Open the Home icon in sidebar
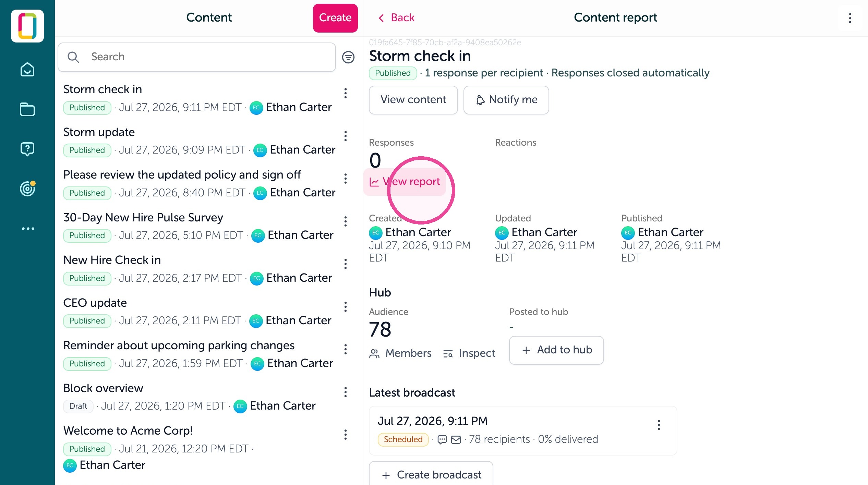 [x=27, y=70]
